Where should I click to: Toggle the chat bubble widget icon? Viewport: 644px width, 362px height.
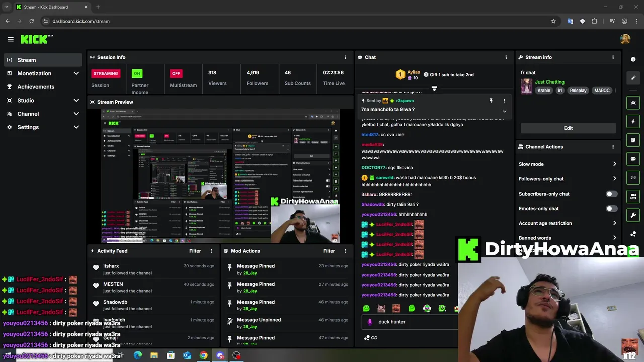[633, 159]
